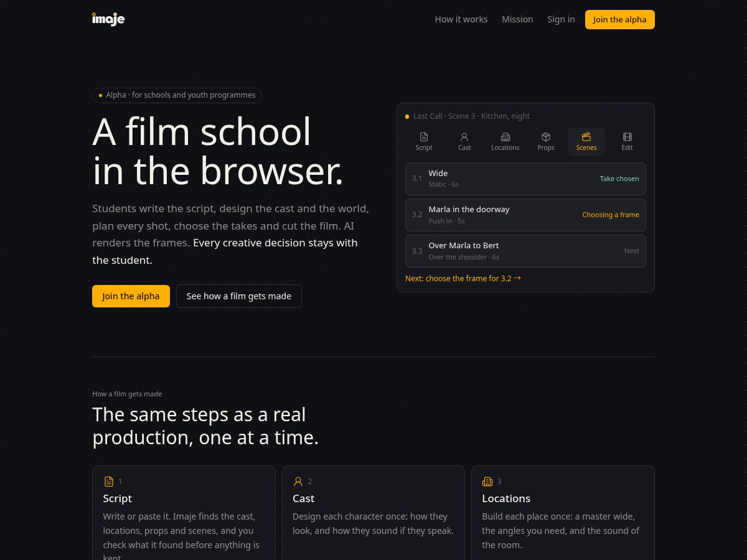Click the arrow after choose the frame link

point(517,278)
